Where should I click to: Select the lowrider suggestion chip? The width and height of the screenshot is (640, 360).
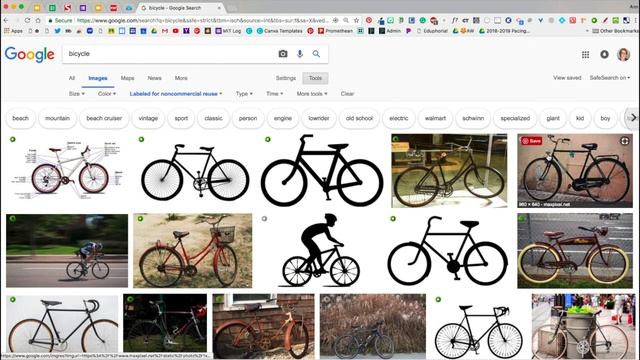coord(319,118)
